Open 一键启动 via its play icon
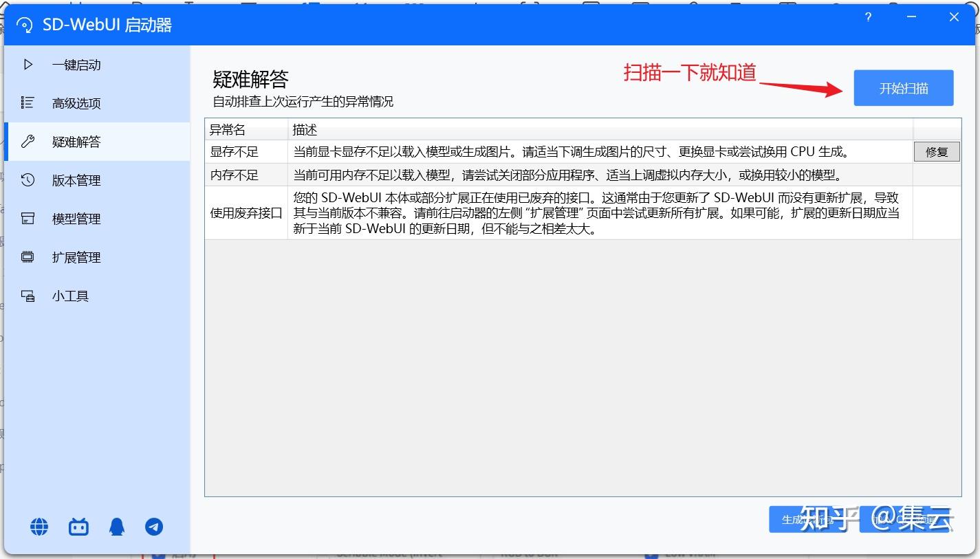This screenshot has width=980, height=559. point(28,65)
